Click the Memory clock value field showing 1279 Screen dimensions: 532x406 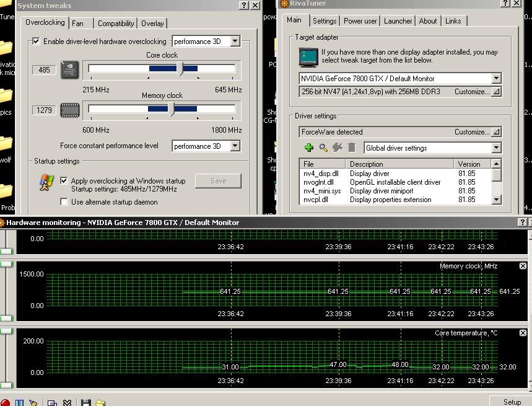click(44, 110)
